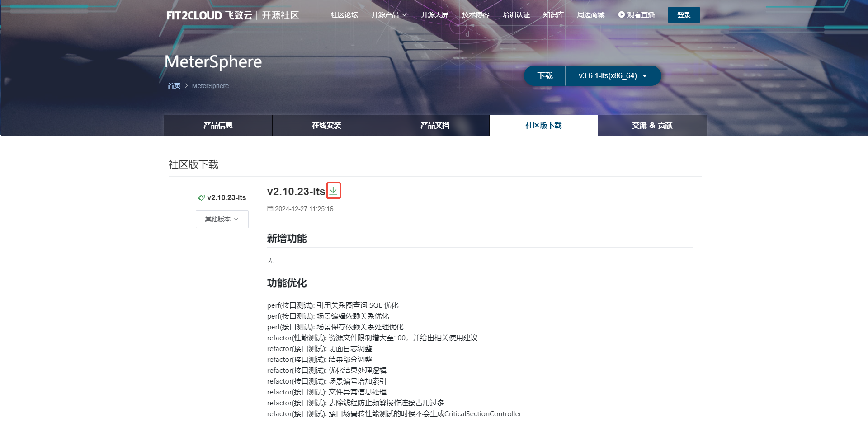Open the 交流 & 贡献 tab

pos(652,125)
